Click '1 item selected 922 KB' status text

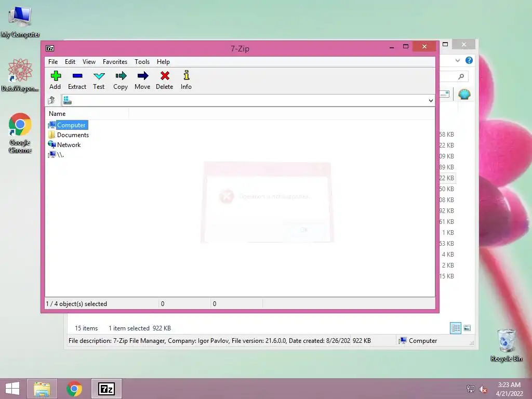pos(140,328)
